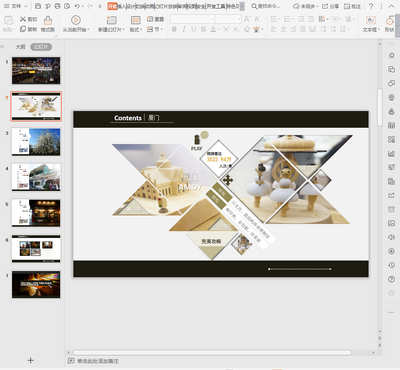Screen dimensions: 400x370
Task: Switch to the 大纲 outline tab
Action: click(x=20, y=47)
